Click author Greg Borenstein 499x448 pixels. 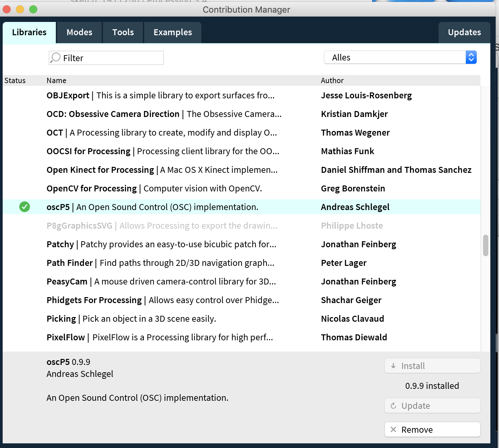(x=353, y=189)
